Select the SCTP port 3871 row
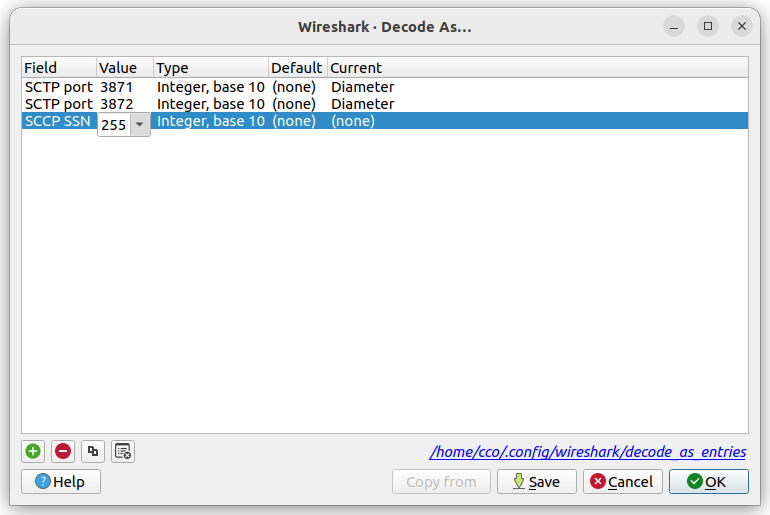Image resolution: width=770 pixels, height=515 pixels. (58, 87)
